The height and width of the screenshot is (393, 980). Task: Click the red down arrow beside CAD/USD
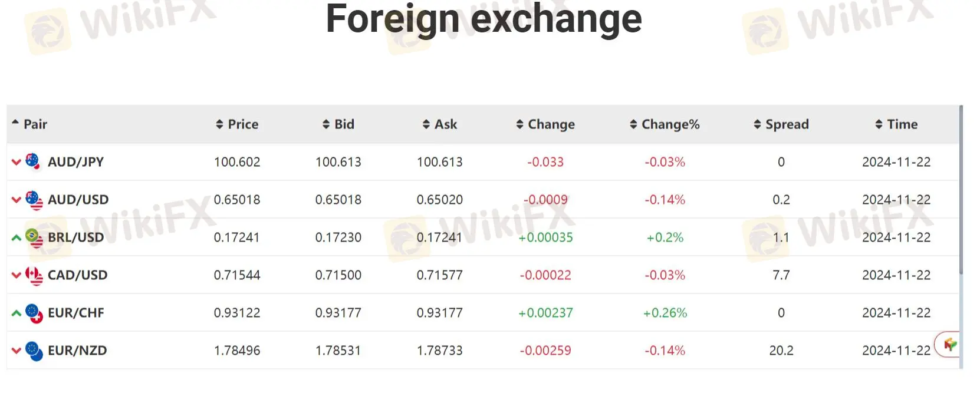17,275
